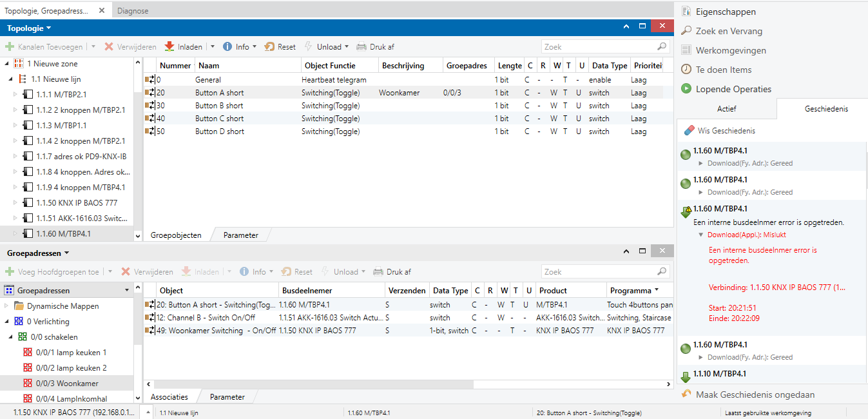Open Inladen dropdown arrow in Topologie toolbar
Image resolution: width=868 pixels, height=419 pixels.
click(x=212, y=47)
